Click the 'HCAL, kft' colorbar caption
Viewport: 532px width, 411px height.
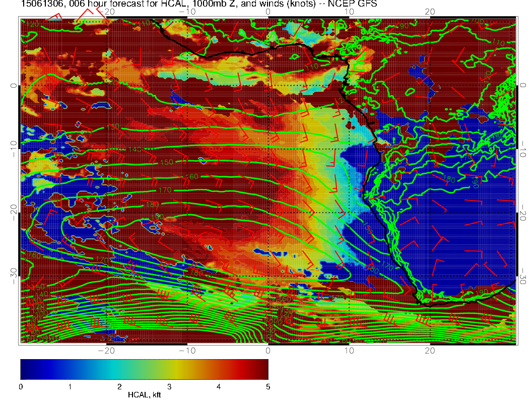pos(144,395)
